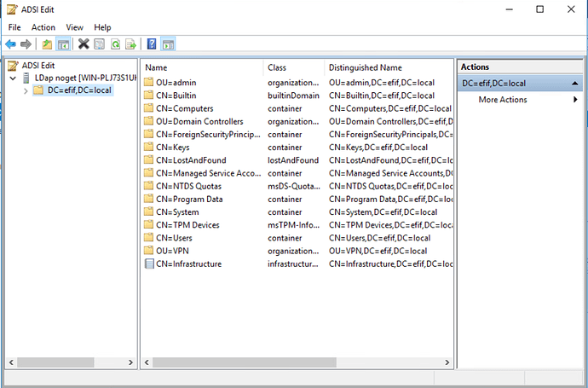This screenshot has height=388, width=588.
Task: Select the LDap noget tree item
Action: 85,78
